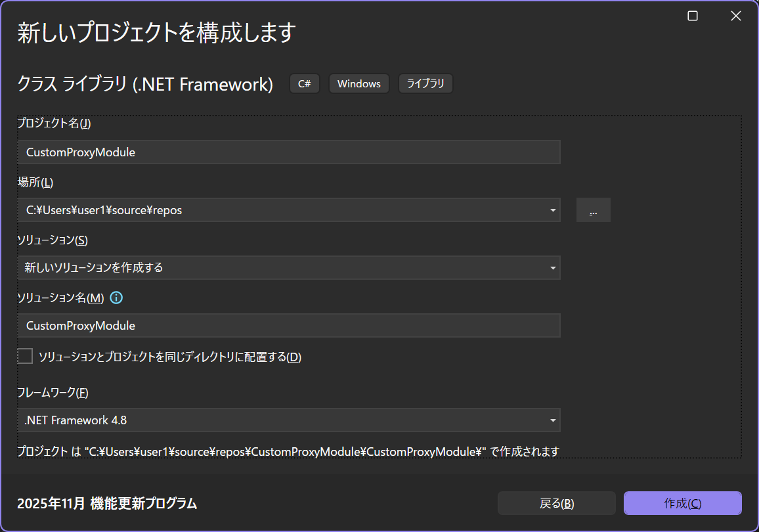Click the C# language tag
Image resolution: width=759 pixels, height=532 pixels.
coord(305,84)
